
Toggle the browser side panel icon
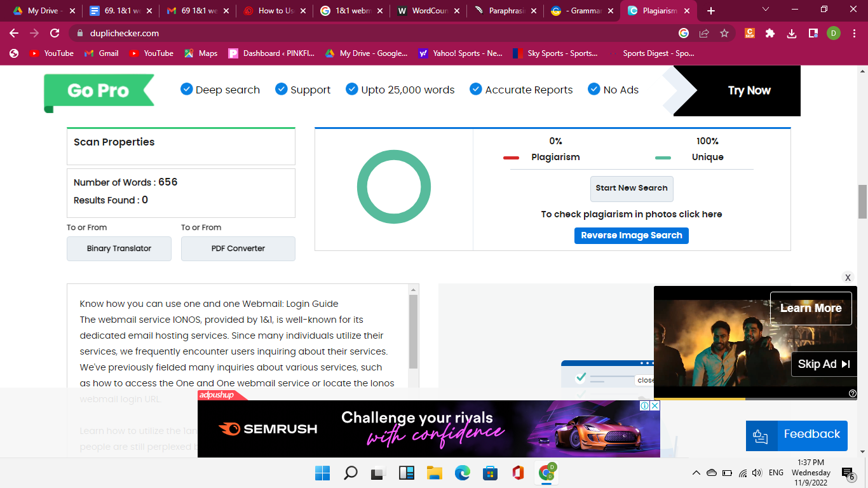coord(813,33)
